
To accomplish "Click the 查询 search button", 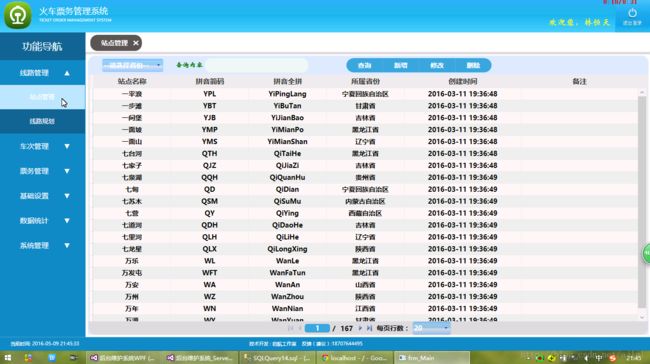I will [x=364, y=66].
